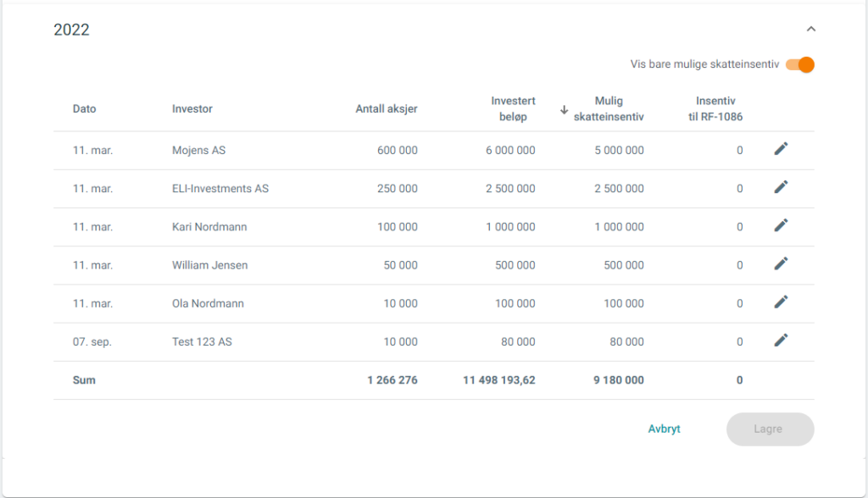Collapse the 2022 section

811,29
